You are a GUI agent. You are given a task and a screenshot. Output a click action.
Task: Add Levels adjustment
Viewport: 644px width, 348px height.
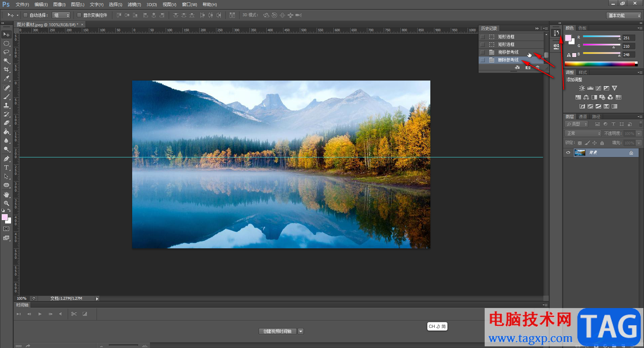pos(590,88)
